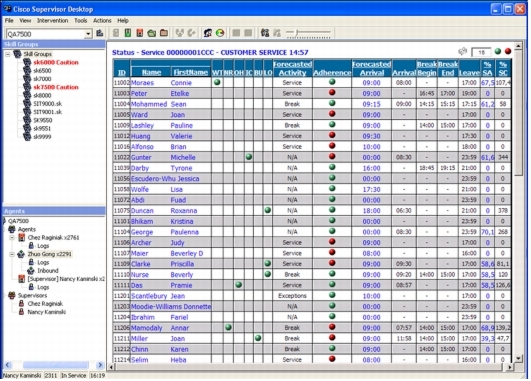Click the red Not Ready toolbar icon
The height and width of the screenshot is (381, 531).
click(x=140, y=33)
